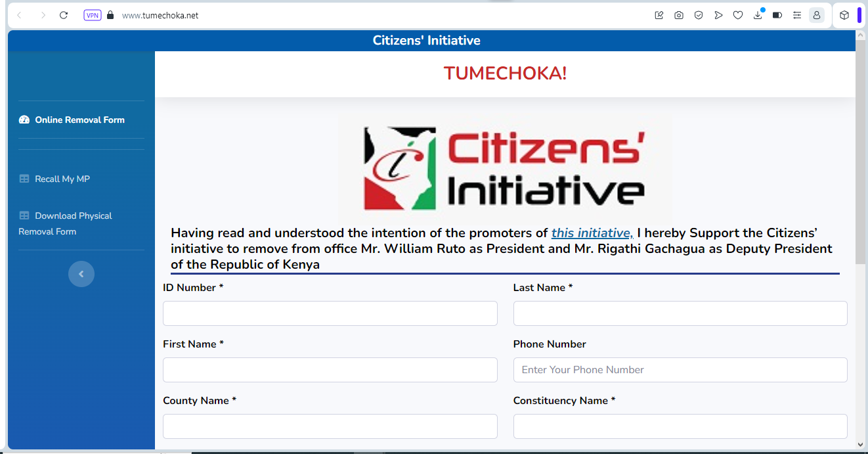Focus the Phone Number text box
Image resolution: width=868 pixels, height=454 pixels.
tap(680, 370)
